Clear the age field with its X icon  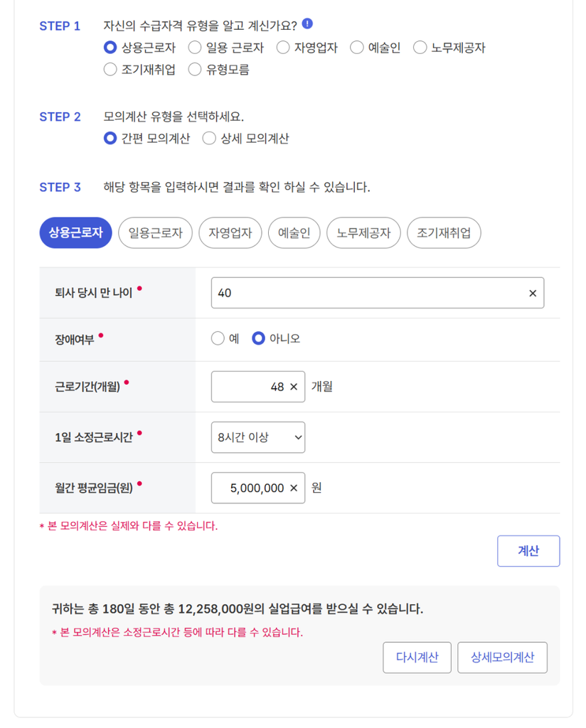[532, 293]
